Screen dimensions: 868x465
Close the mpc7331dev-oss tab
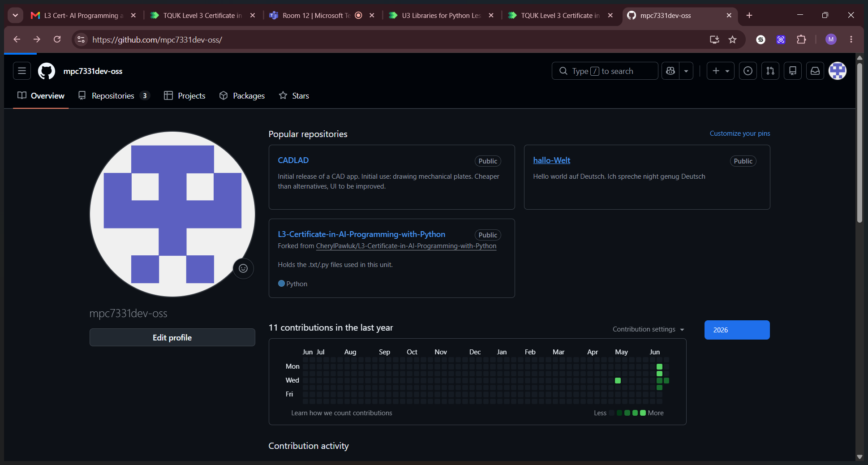point(729,15)
